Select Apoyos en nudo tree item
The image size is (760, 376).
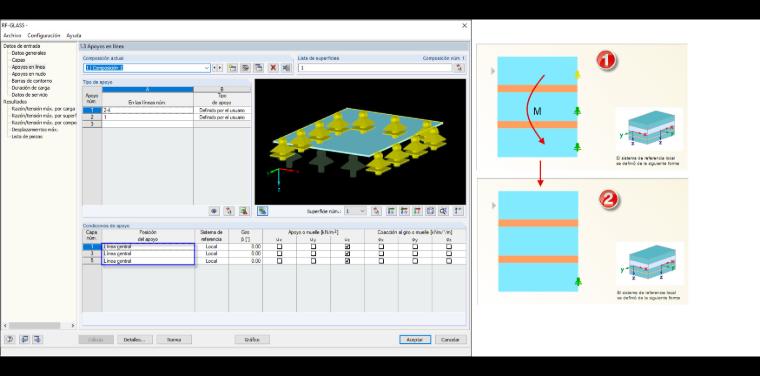click(x=29, y=74)
